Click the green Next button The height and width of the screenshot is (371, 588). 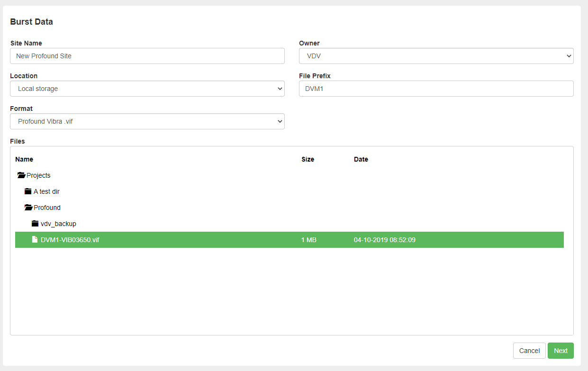tap(561, 351)
